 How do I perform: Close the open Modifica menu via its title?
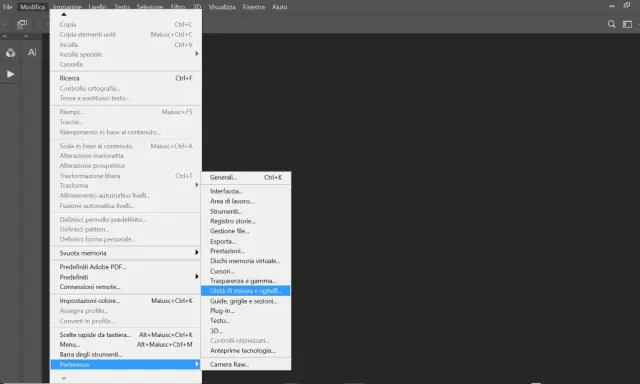click(33, 7)
